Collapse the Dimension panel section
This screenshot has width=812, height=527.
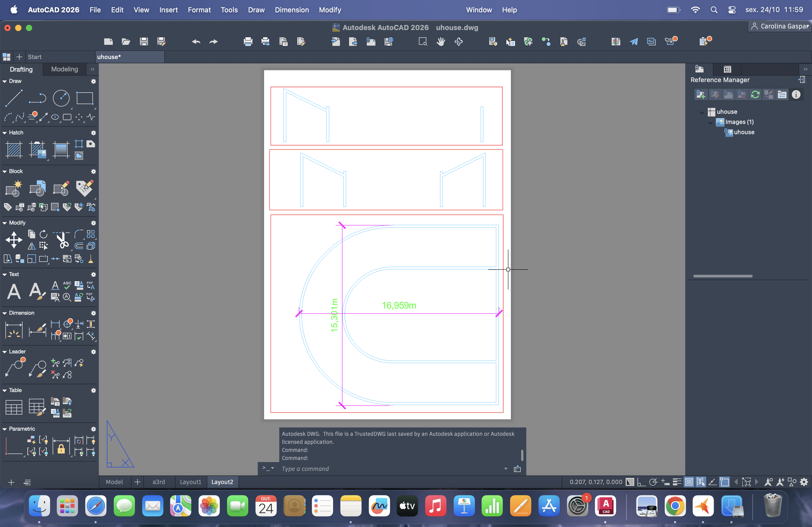click(5, 313)
